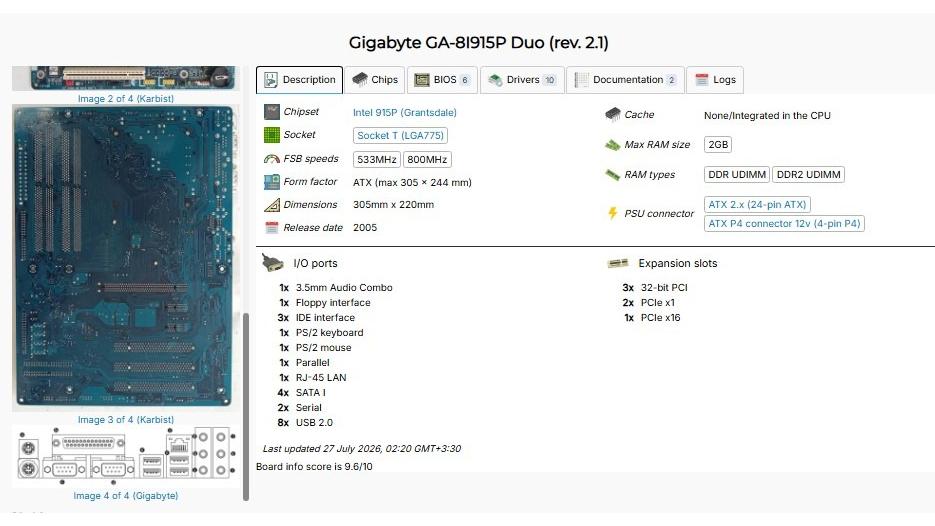This screenshot has width=935, height=526.
Task: Click the 'Floppy interface' port entry
Action: 333,302
